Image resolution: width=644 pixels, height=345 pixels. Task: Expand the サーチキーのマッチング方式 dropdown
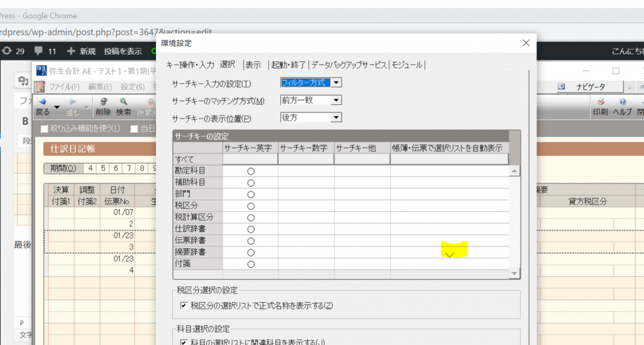336,101
